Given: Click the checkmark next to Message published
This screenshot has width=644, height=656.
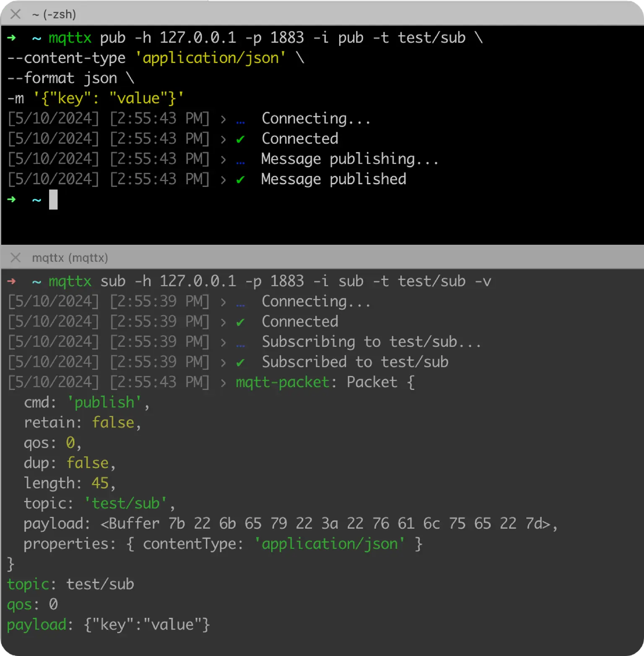Looking at the screenshot, I should (x=241, y=179).
